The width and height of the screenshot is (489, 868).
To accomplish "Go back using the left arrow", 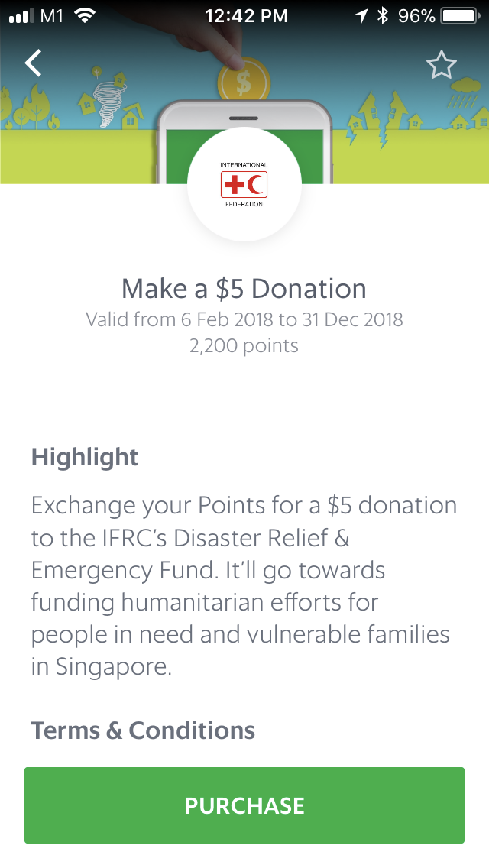I will [x=34, y=63].
